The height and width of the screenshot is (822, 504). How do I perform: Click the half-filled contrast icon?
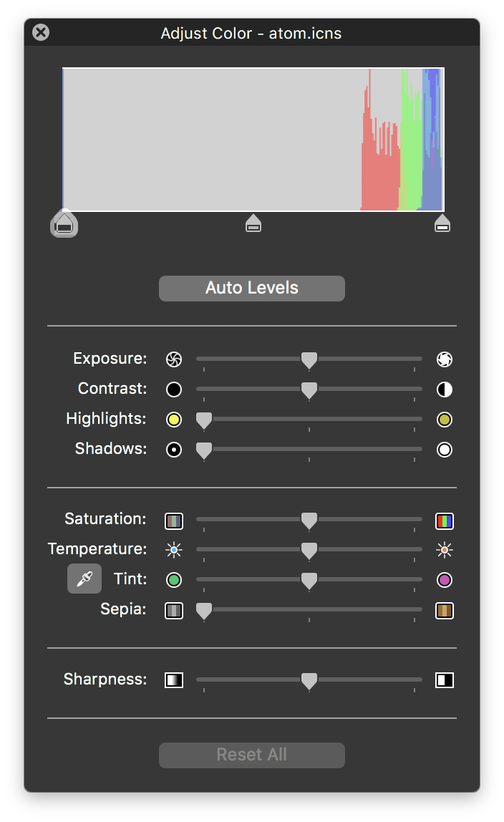tap(444, 389)
